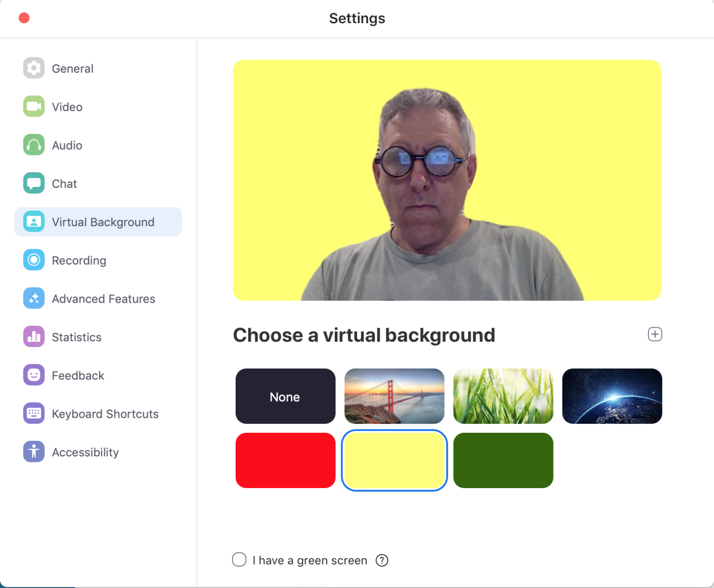The height and width of the screenshot is (588, 714).
Task: Select None as the virtual background
Action: pyautogui.click(x=285, y=396)
